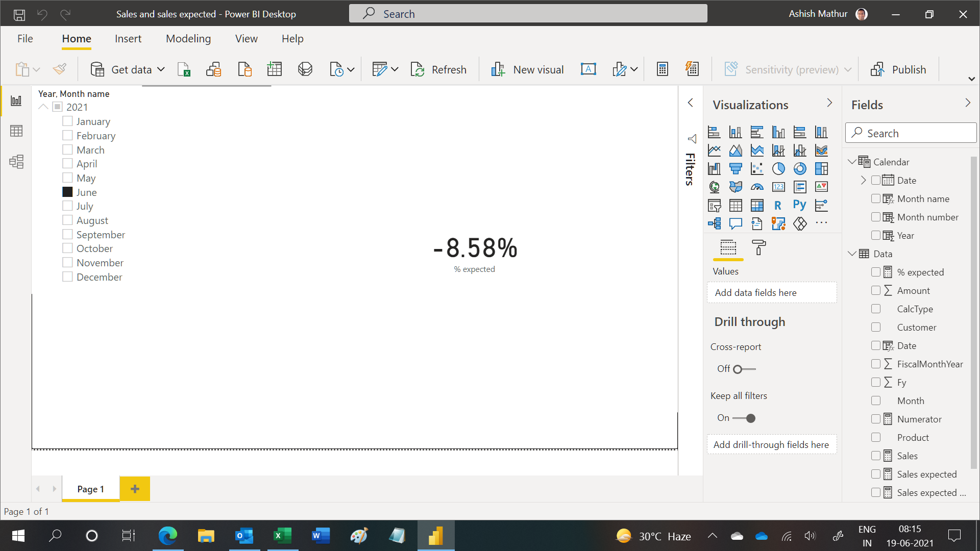Collapse the Visualizations pane chevron
This screenshot has width=980, height=551.
[x=829, y=103]
